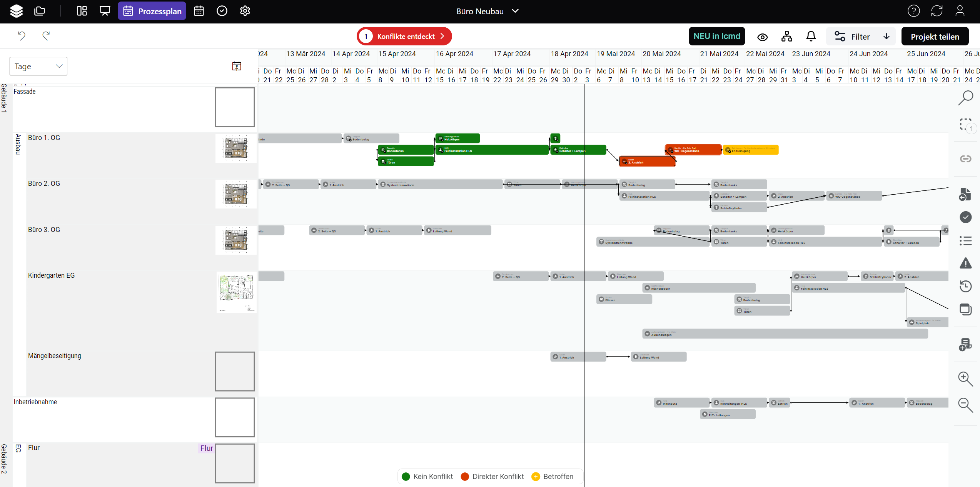The height and width of the screenshot is (487, 980).
Task: Toggle the checkmark circle in right sidebar
Action: tap(966, 217)
